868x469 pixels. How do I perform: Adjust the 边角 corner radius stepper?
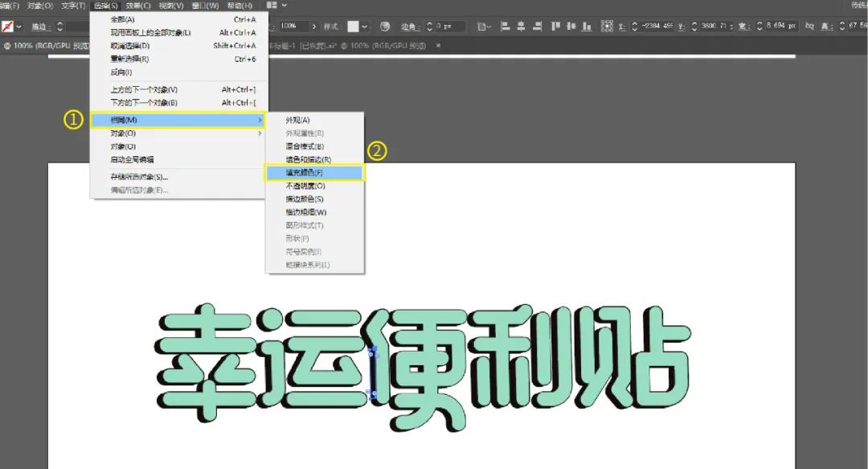(429, 26)
